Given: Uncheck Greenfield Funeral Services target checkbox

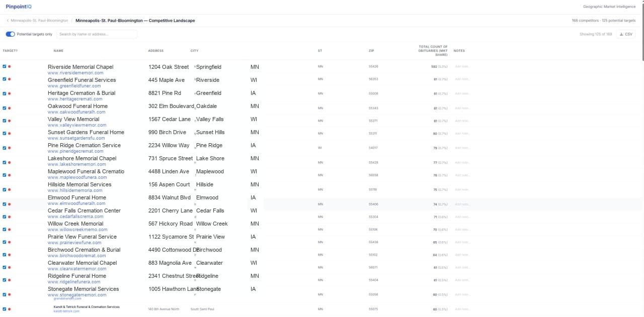Looking at the screenshot, I should click(4, 79).
